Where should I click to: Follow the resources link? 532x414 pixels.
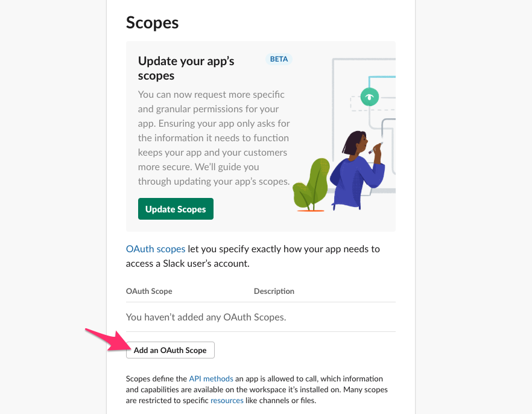(x=227, y=401)
